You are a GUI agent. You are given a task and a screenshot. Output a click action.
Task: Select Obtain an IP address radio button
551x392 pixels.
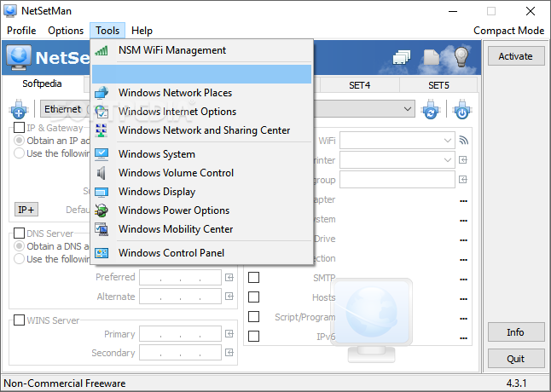(x=19, y=141)
